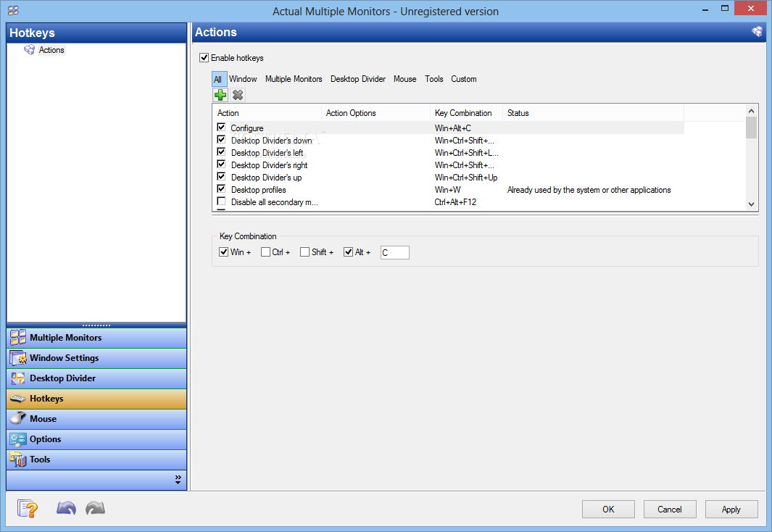Toggle the Win + modifier checkbox

pos(223,252)
